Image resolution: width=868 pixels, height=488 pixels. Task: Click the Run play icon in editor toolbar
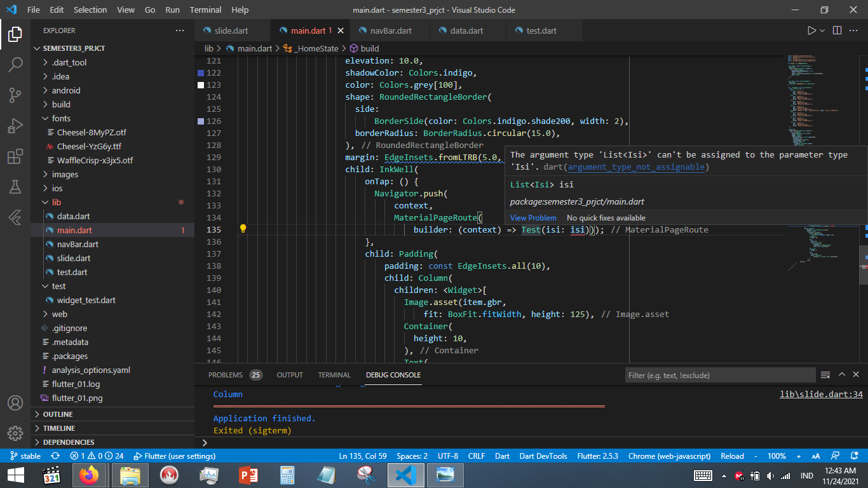[x=811, y=30]
